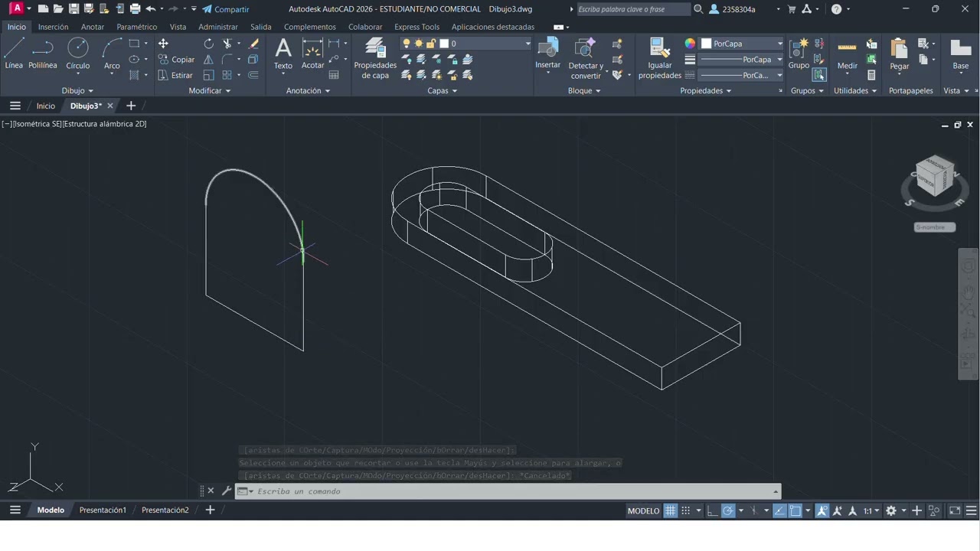Click the keyword search box
980x551 pixels.
[633, 9]
